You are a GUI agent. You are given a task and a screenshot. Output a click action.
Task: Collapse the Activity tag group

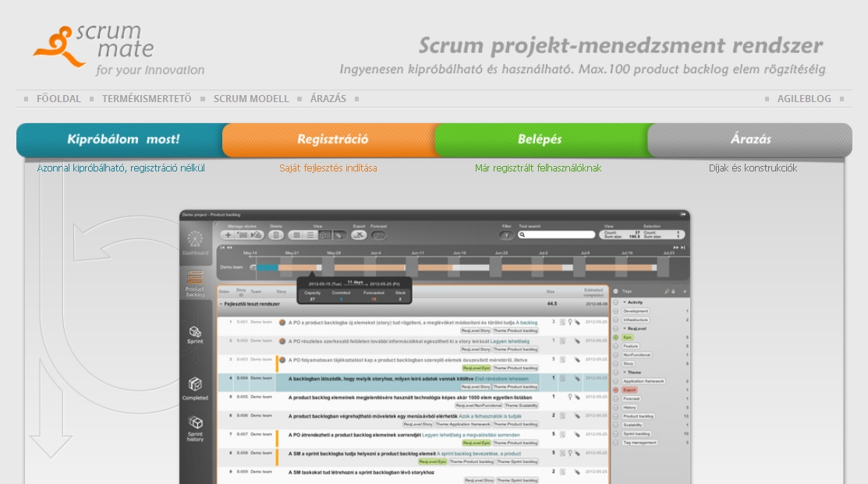click(x=624, y=302)
